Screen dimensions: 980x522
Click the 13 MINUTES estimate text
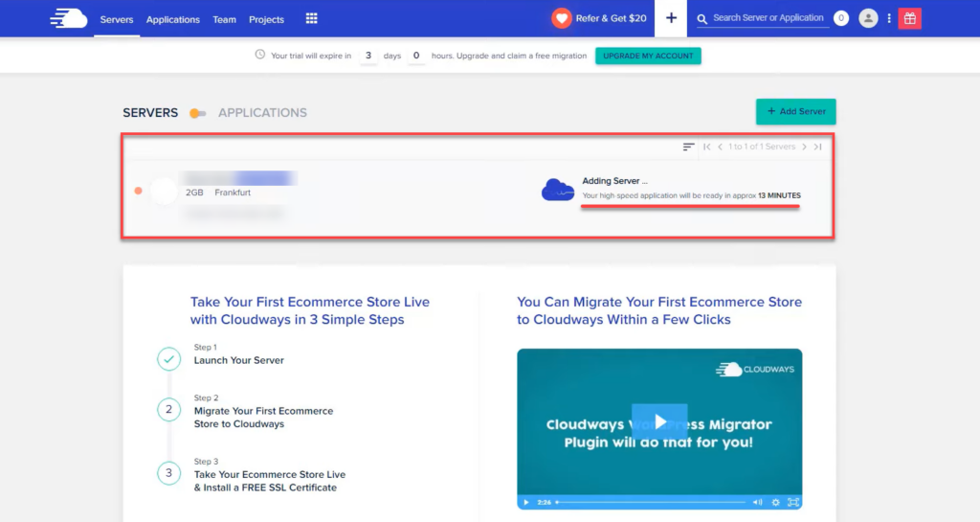[x=779, y=195]
